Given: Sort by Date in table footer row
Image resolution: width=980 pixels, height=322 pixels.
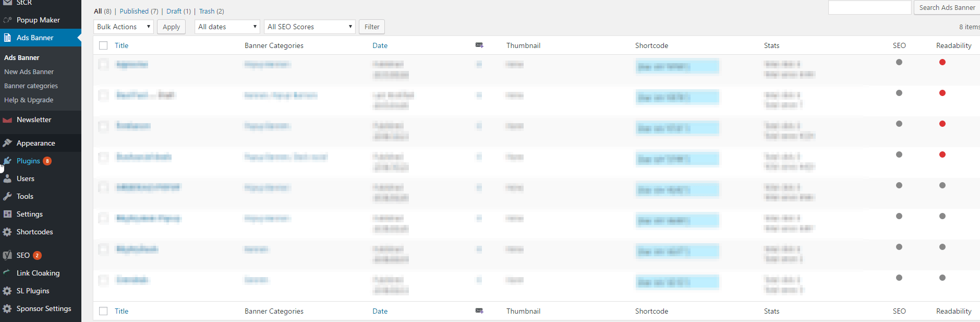Looking at the screenshot, I should pyautogui.click(x=380, y=311).
